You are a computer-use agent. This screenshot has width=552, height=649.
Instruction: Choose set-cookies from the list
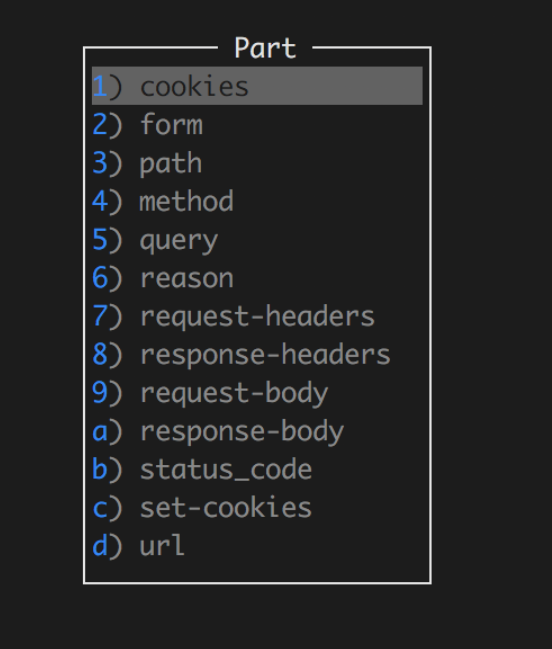pos(257,507)
